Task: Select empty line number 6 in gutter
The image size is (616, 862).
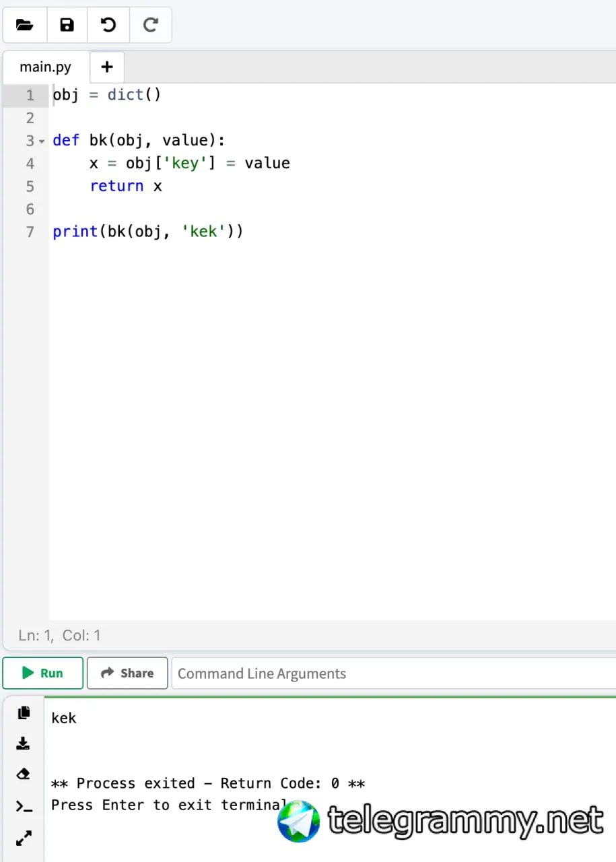Action: point(30,209)
